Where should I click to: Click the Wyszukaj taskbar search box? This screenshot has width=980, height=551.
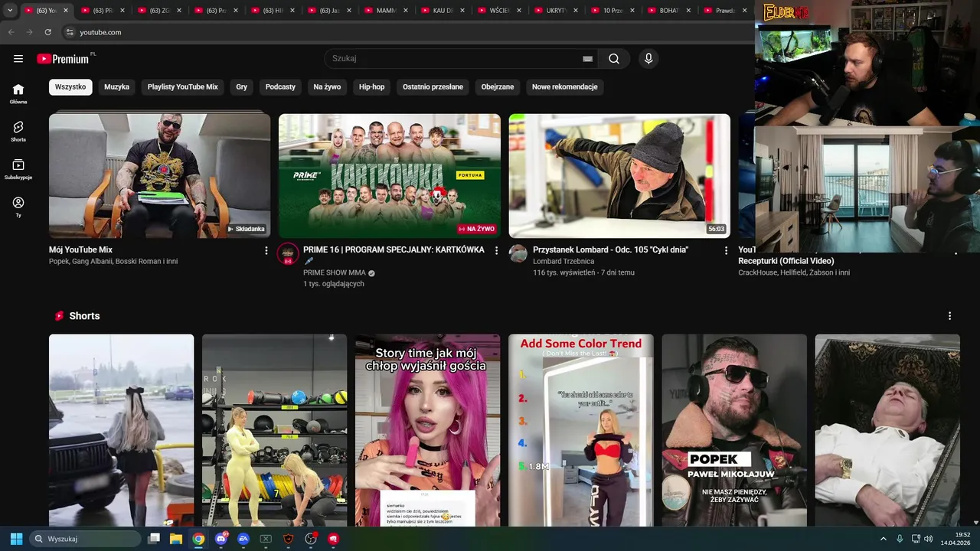click(85, 539)
